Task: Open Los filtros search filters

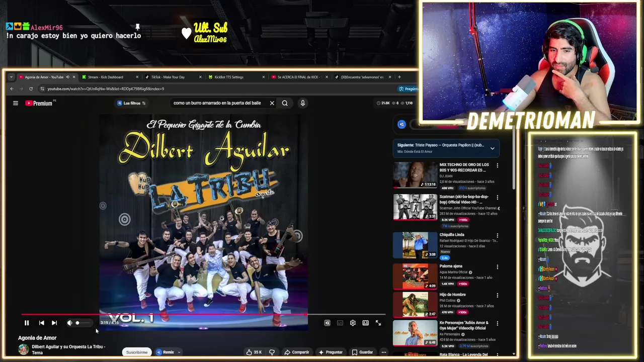Action: coord(131,103)
